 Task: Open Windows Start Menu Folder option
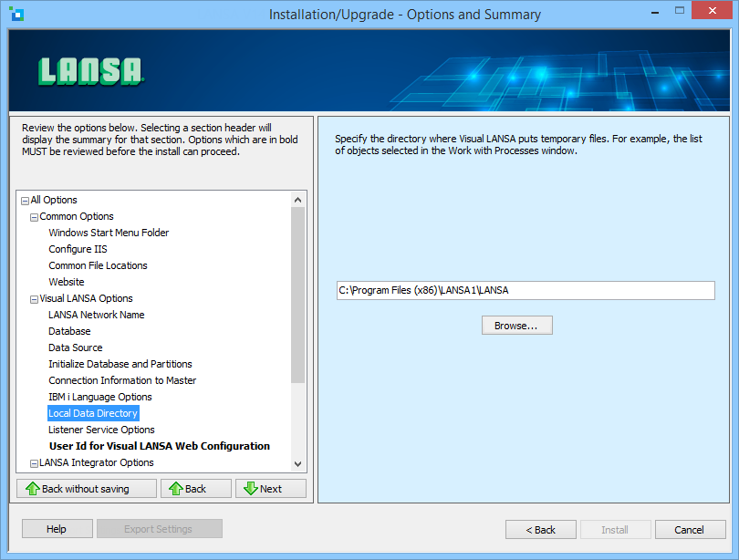coord(109,233)
